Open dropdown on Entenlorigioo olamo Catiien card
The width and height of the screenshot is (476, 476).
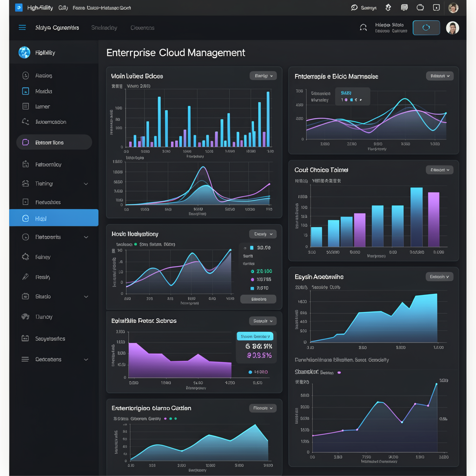coord(263,408)
